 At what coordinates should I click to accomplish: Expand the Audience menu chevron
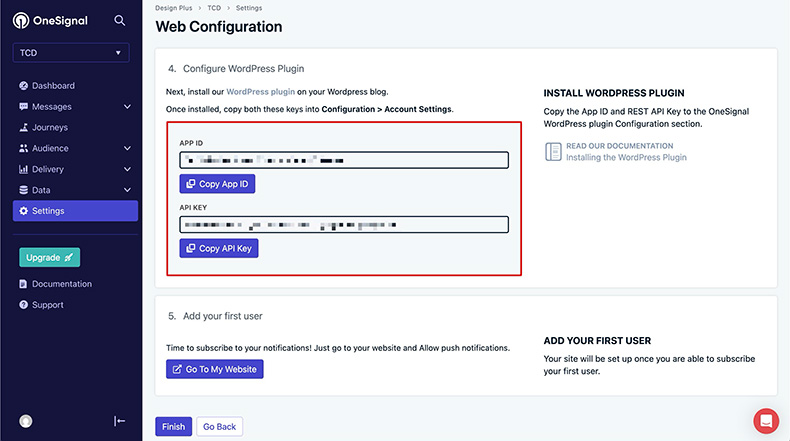coord(127,149)
